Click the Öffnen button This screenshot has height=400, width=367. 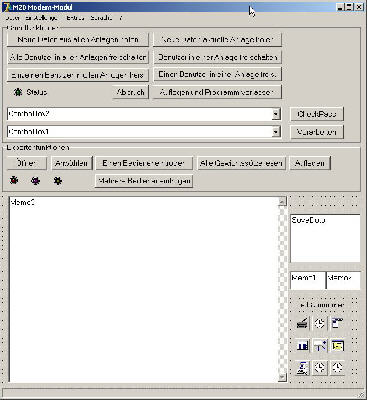[27, 163]
